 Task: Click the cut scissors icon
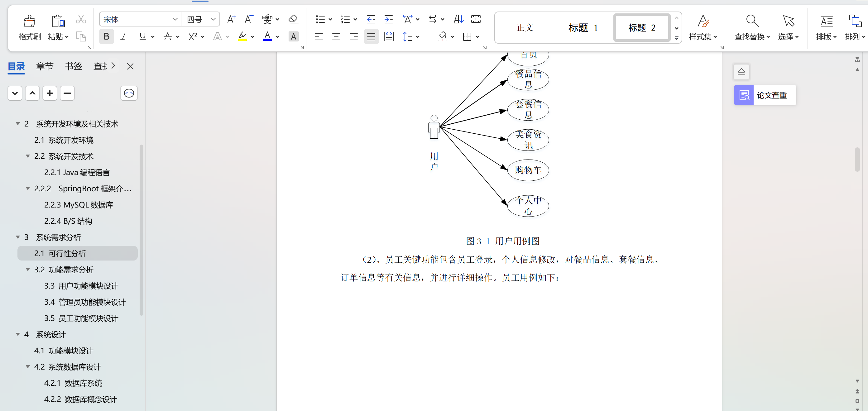(81, 19)
